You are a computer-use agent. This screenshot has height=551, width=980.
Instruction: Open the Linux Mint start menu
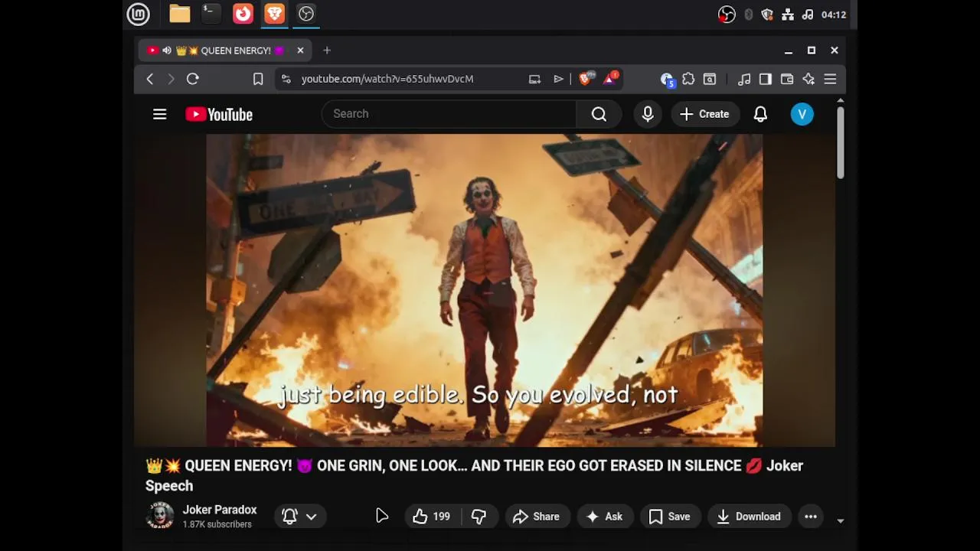[138, 14]
